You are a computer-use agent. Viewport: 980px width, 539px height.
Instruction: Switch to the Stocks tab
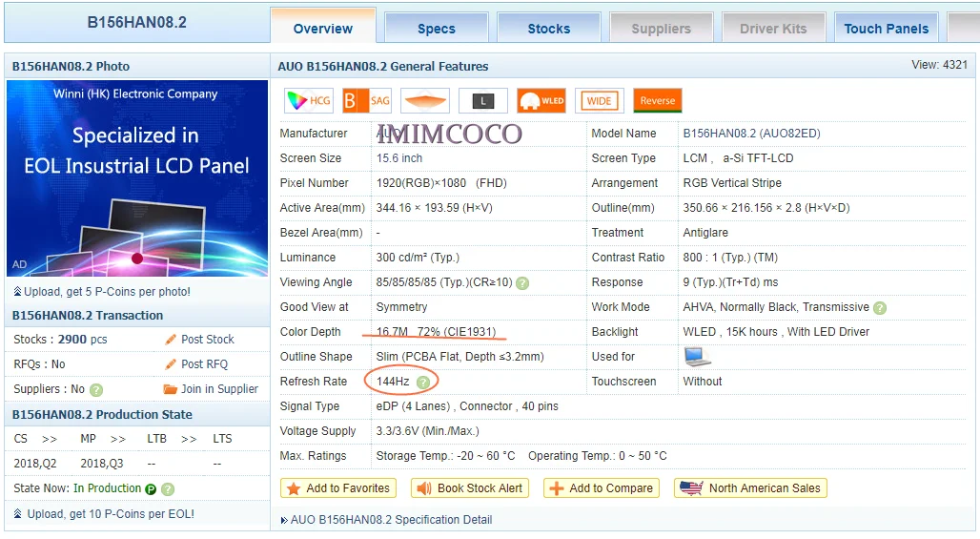(549, 28)
